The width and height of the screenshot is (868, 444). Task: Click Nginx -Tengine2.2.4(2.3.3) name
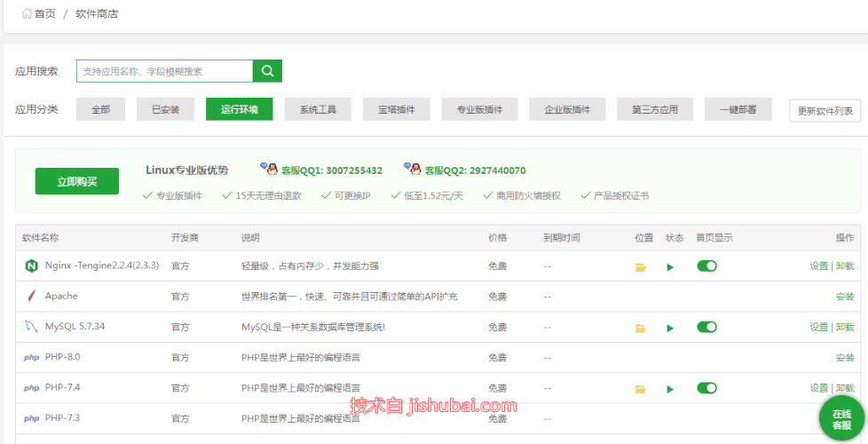pos(102,266)
